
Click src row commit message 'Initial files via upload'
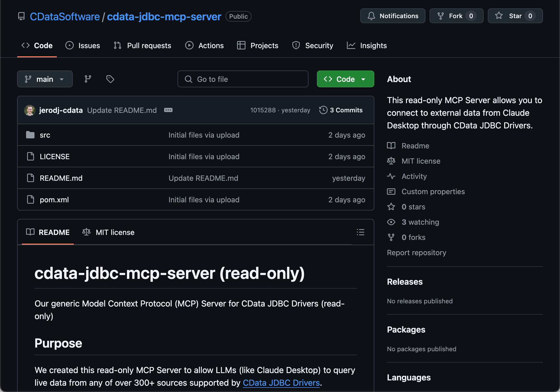pos(204,135)
